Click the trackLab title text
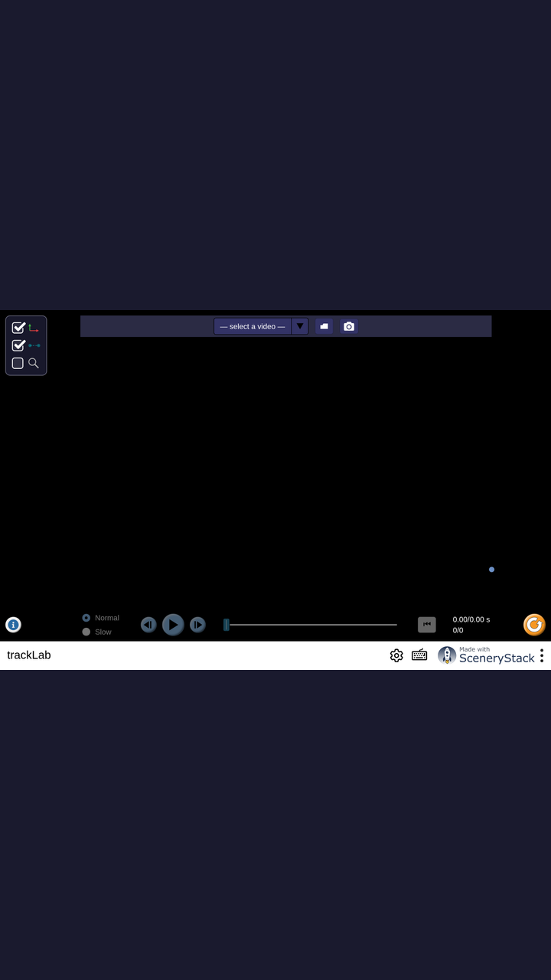Screen dimensions: 551x980 [29, 655]
